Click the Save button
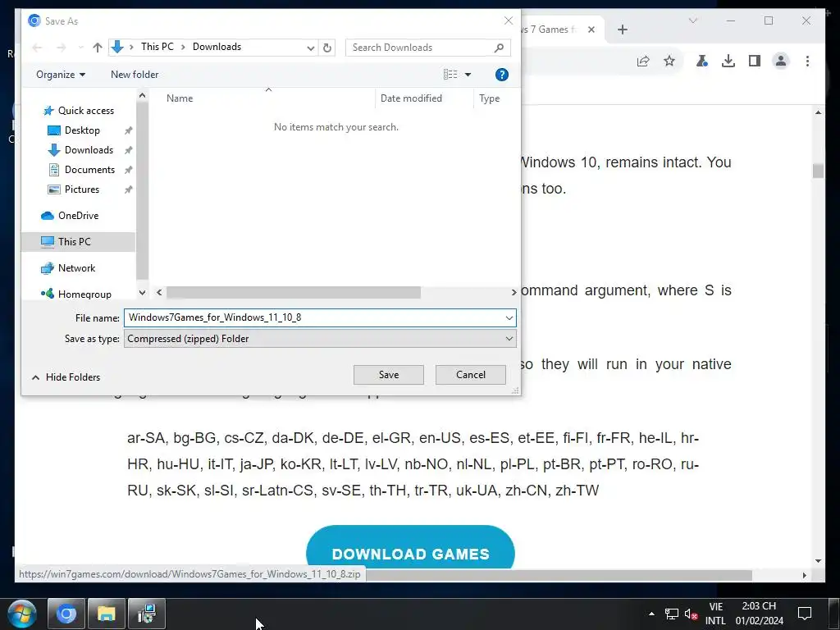This screenshot has height=630, width=840. 388,375
